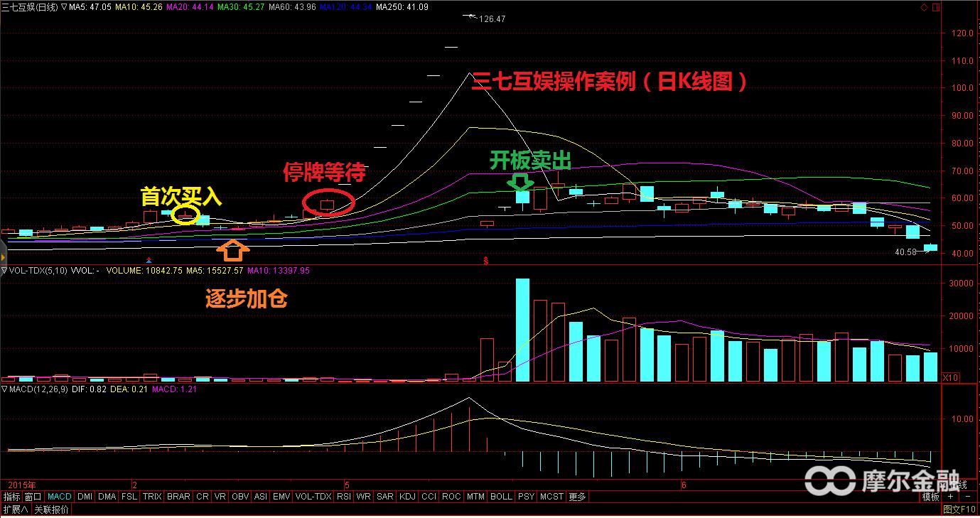Click the MACD: 1.21 readout
The height and width of the screenshot is (518, 980).
[x=174, y=389]
